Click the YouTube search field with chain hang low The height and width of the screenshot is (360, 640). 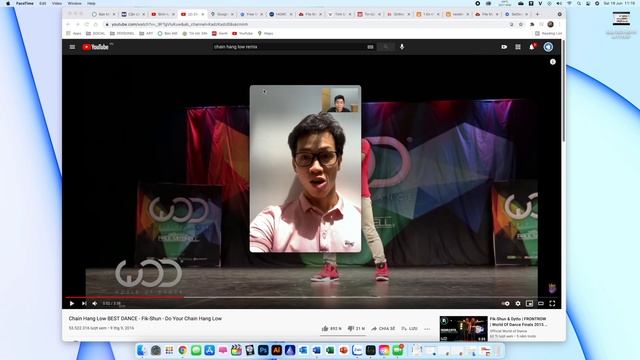[x=288, y=47]
